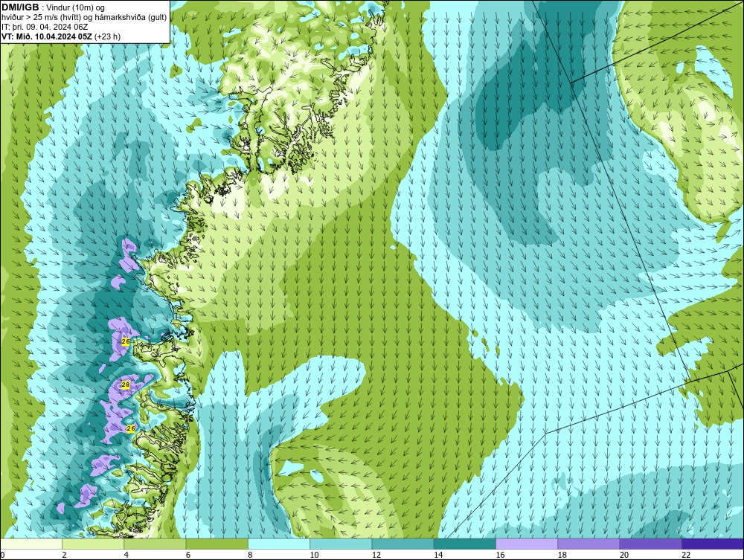Click the legend scale number 10
This screenshot has height=560, width=744.
tap(314, 556)
